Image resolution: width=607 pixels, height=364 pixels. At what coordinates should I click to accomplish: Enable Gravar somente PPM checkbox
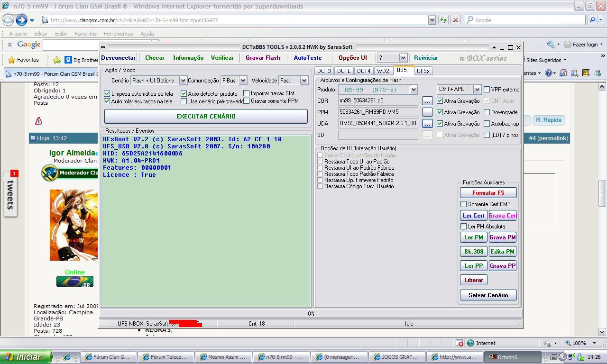click(x=247, y=101)
